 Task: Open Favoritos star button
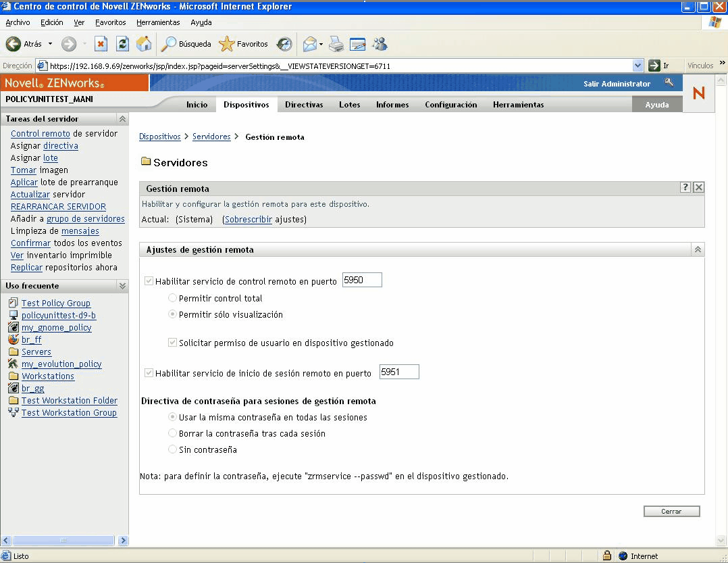(243, 44)
